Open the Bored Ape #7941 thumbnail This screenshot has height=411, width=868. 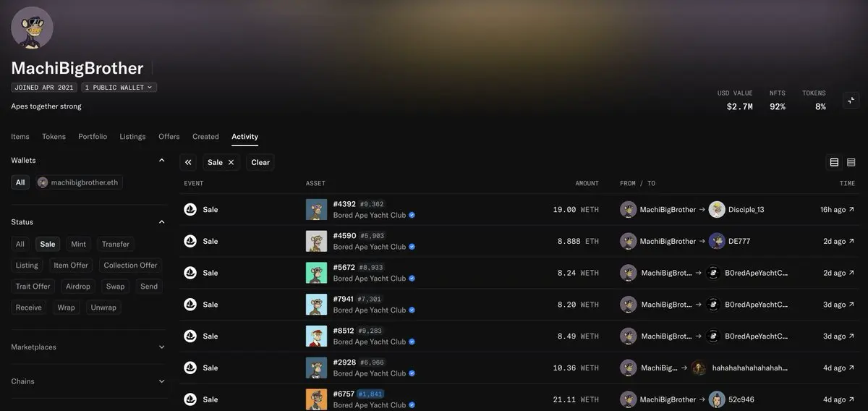pyautogui.click(x=316, y=305)
